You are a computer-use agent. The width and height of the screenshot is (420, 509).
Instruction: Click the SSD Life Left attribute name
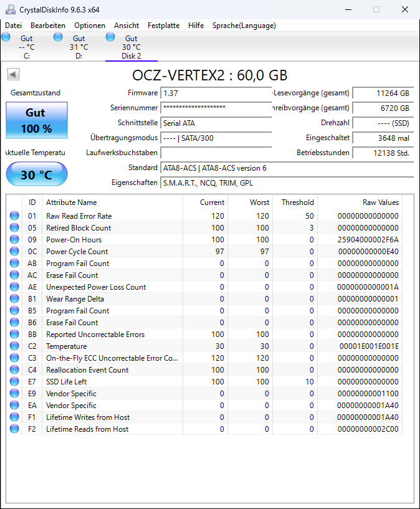[67, 381]
